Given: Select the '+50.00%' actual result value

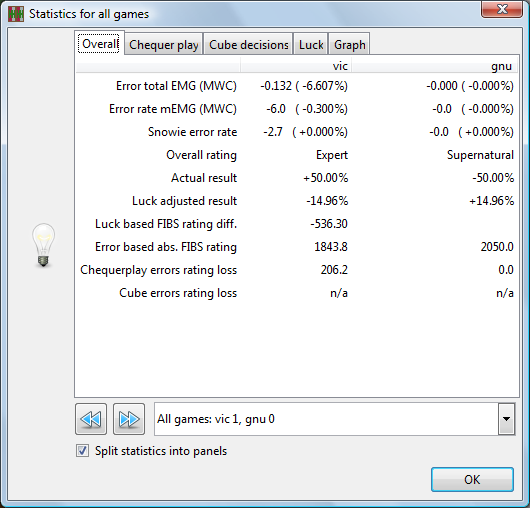Looking at the screenshot, I should (326, 178).
